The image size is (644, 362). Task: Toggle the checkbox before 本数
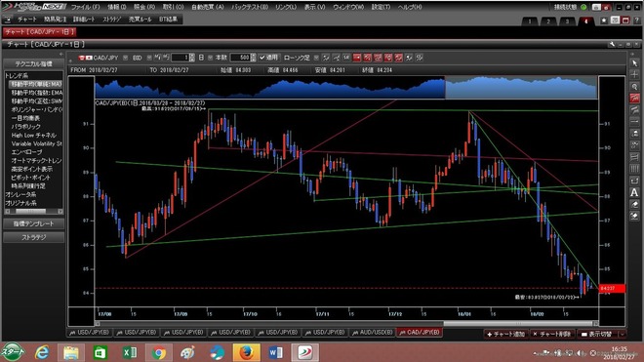point(211,58)
